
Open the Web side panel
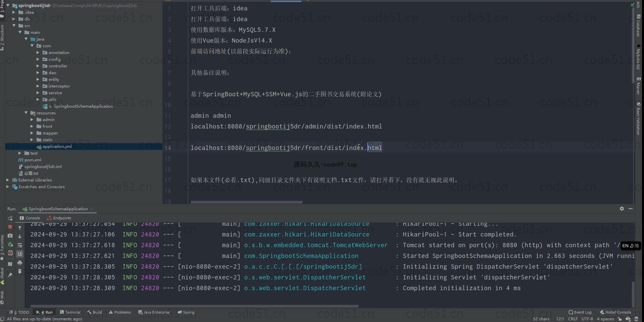(x=2, y=298)
